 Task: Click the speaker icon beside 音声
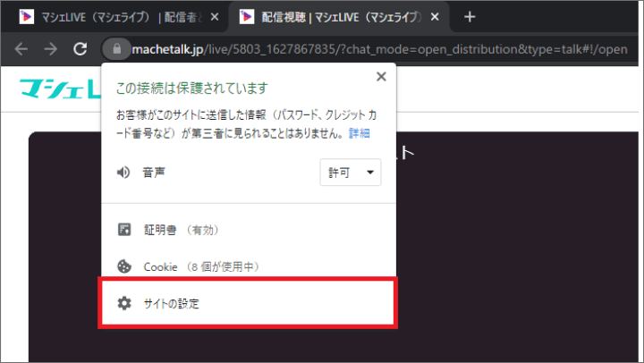[123, 173]
